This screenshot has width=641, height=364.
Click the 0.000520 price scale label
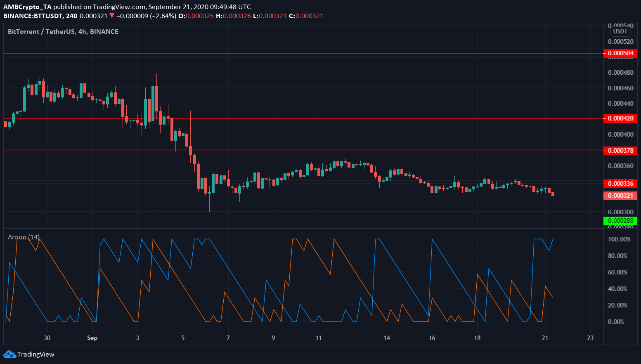tap(620, 42)
